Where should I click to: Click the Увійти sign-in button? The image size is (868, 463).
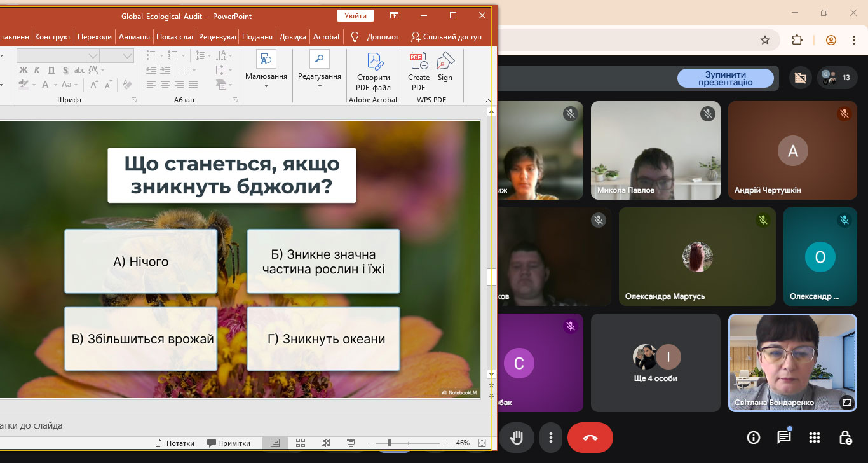tap(355, 16)
